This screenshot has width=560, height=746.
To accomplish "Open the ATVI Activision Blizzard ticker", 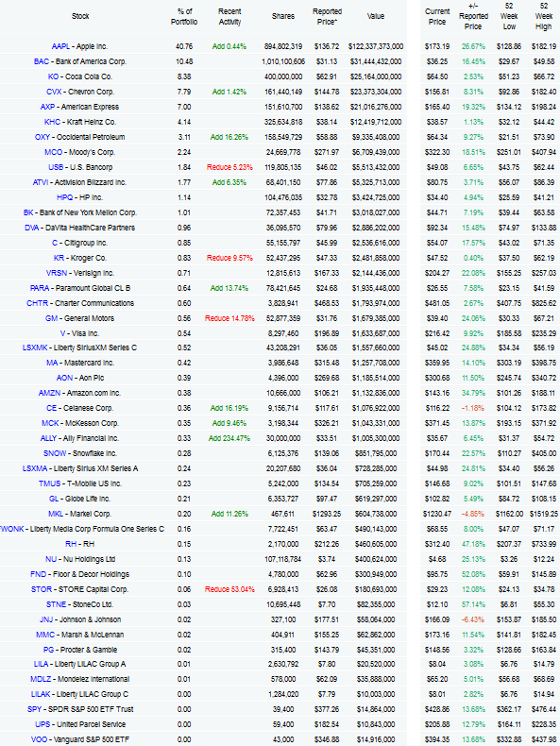I will [41, 182].
